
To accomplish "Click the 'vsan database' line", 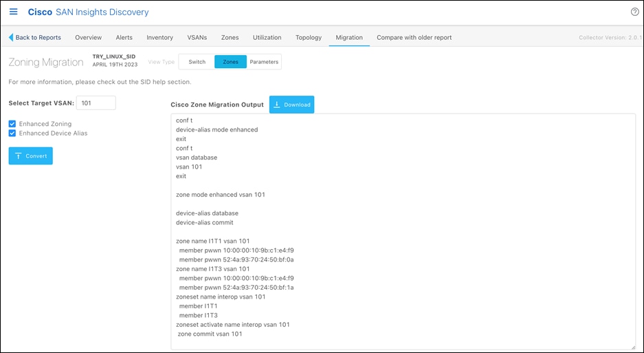I will (197, 158).
